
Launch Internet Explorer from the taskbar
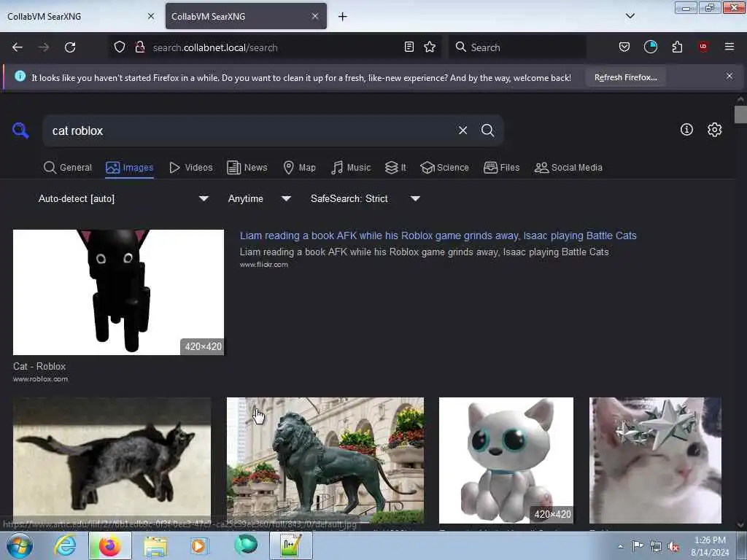[x=65, y=545]
